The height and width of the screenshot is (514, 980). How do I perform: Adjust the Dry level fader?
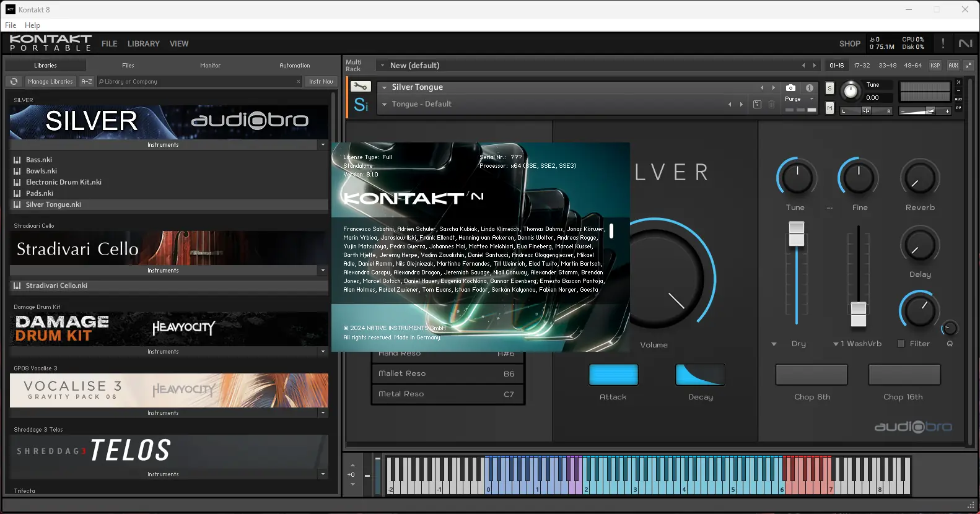(797, 234)
